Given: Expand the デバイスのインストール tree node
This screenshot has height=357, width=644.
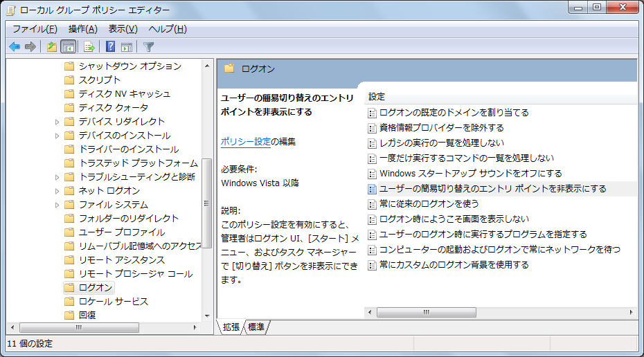Looking at the screenshot, I should click(x=57, y=136).
